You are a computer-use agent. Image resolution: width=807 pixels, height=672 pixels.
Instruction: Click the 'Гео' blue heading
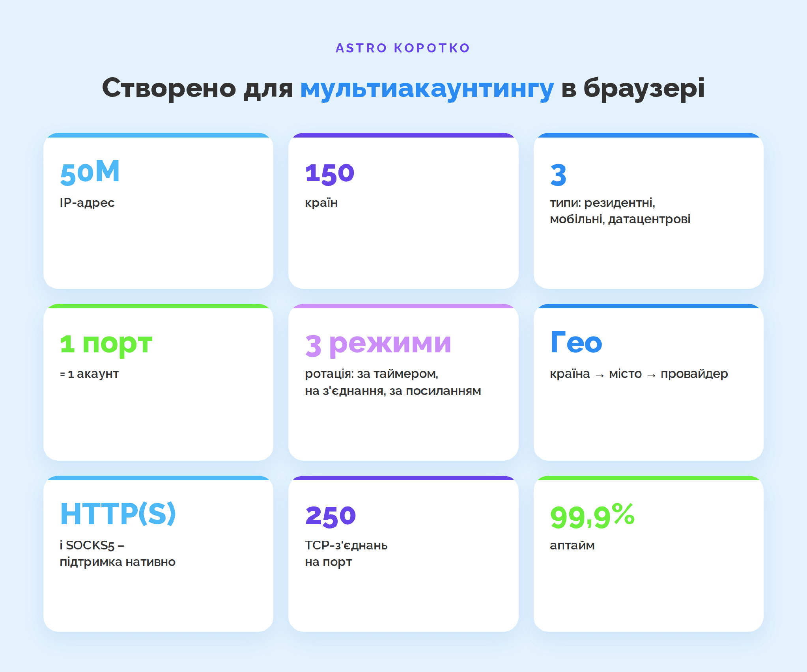(576, 342)
